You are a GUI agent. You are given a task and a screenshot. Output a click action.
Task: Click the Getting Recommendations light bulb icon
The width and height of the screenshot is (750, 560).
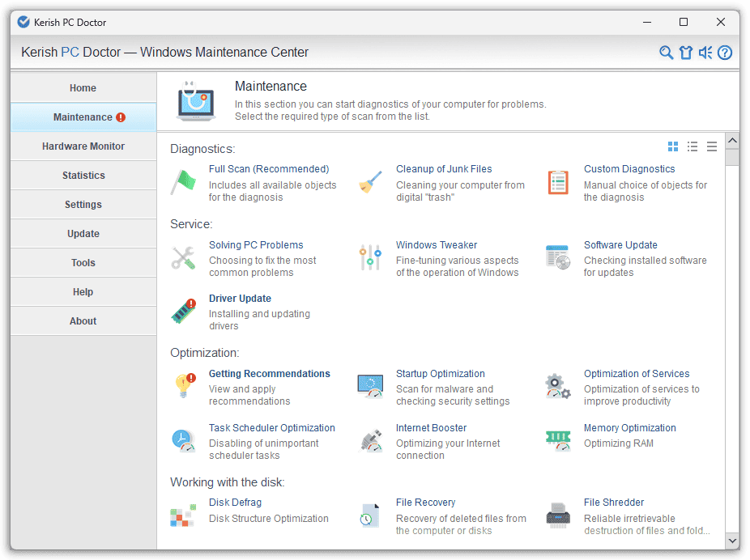[185, 385]
